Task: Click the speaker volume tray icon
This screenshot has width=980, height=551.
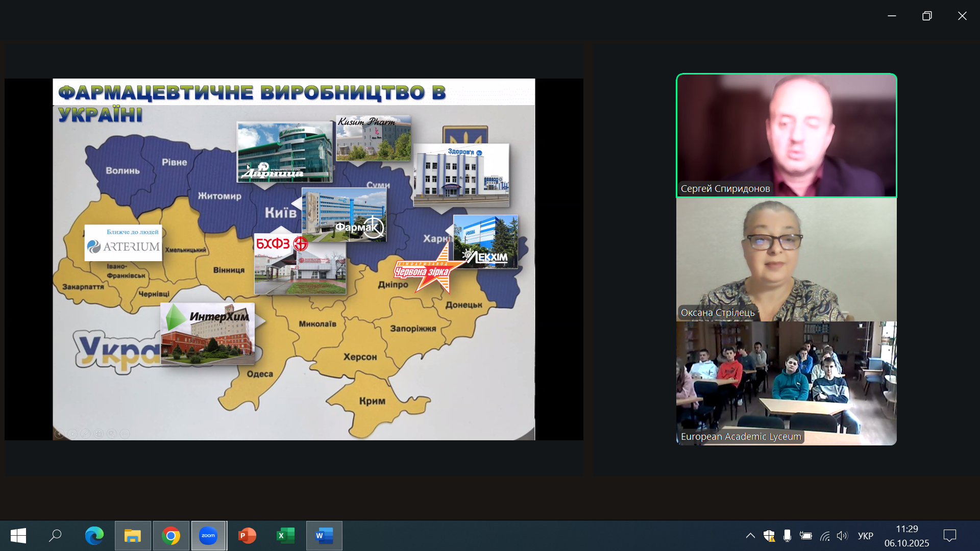Action: pos(842,536)
